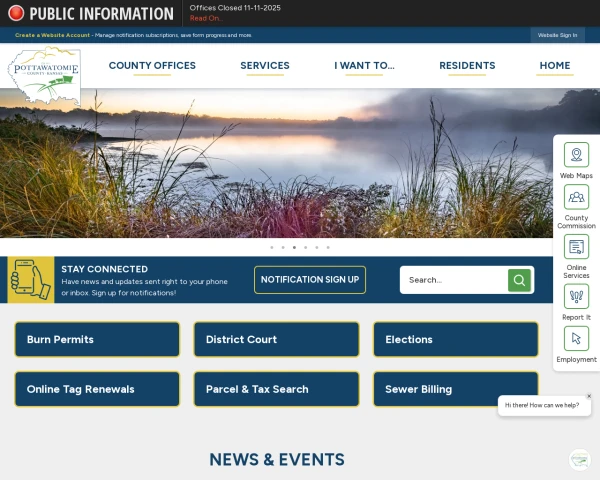
Task: Open the Elections button
Action: click(x=456, y=340)
